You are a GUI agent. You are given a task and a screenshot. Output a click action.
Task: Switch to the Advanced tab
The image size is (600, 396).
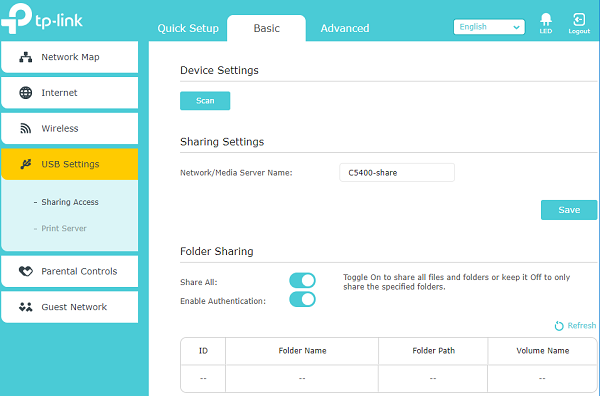pos(345,28)
